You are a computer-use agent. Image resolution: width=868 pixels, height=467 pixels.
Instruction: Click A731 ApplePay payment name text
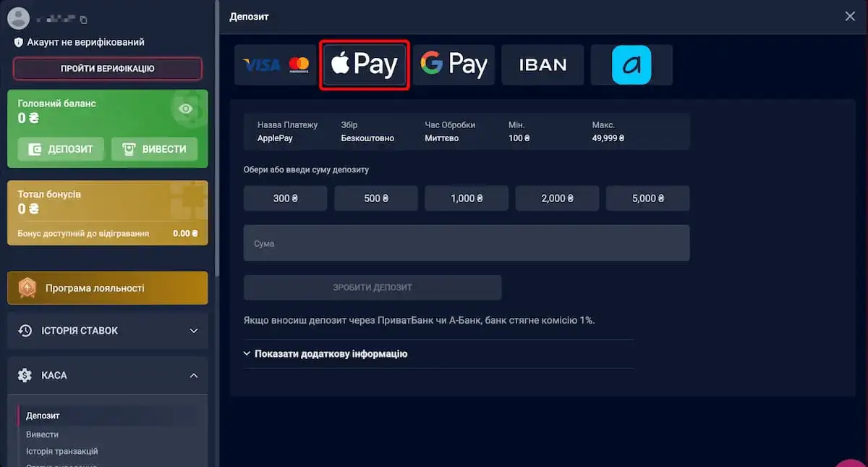pos(276,138)
